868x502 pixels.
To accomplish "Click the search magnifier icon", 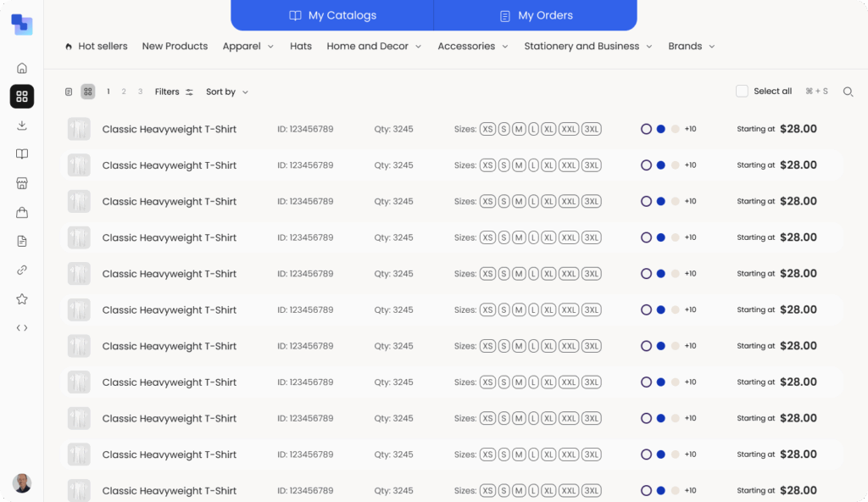I will pos(848,92).
